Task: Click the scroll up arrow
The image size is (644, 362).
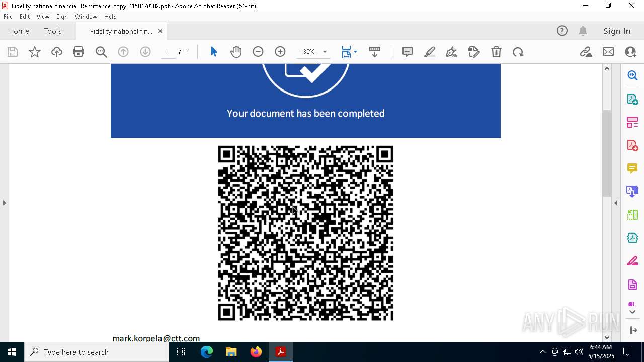Action: coord(607,68)
